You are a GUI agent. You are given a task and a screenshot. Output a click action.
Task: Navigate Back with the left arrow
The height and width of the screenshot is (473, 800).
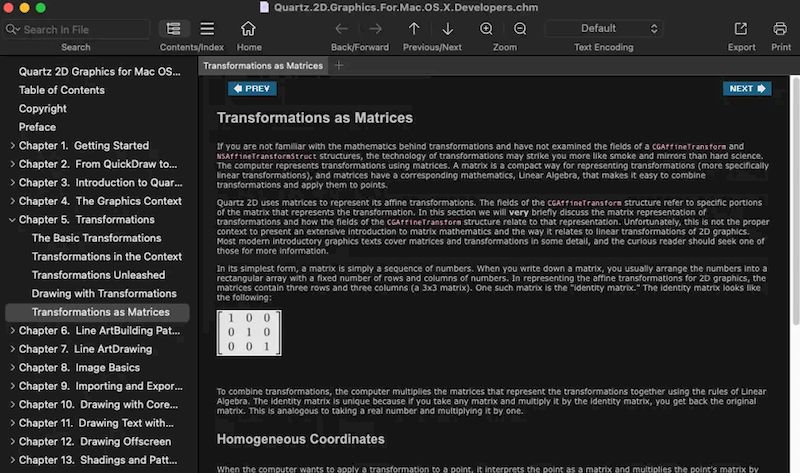pyautogui.click(x=341, y=29)
